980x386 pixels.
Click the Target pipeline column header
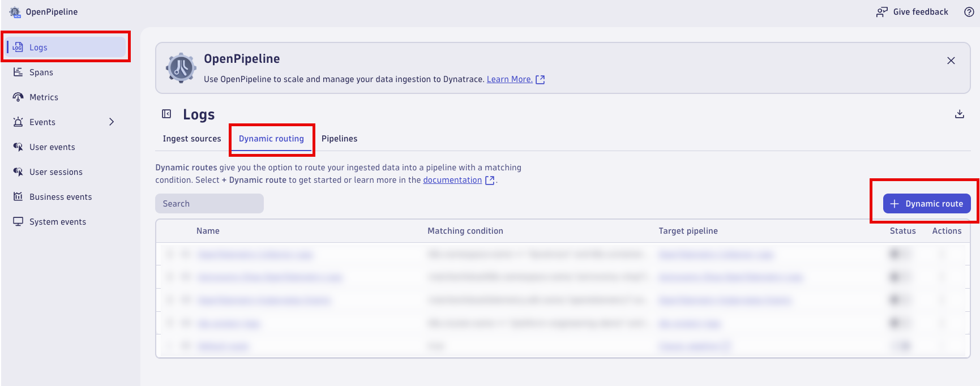click(x=688, y=231)
